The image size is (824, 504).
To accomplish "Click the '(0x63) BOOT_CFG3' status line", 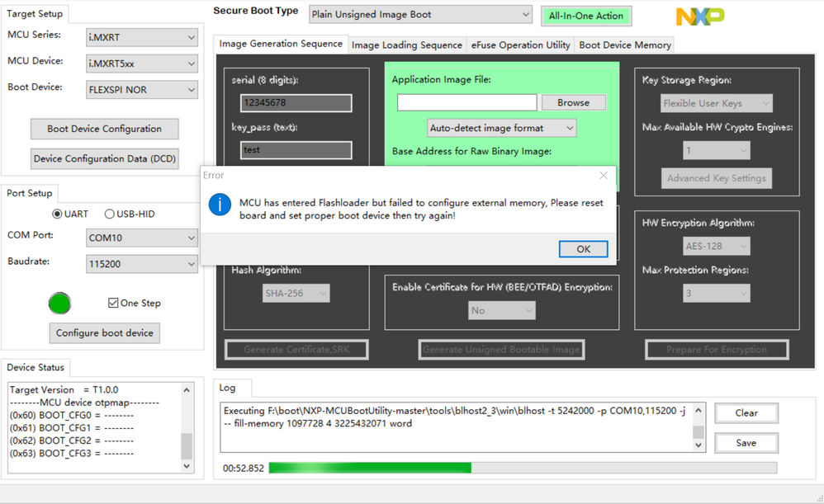I will click(x=72, y=454).
